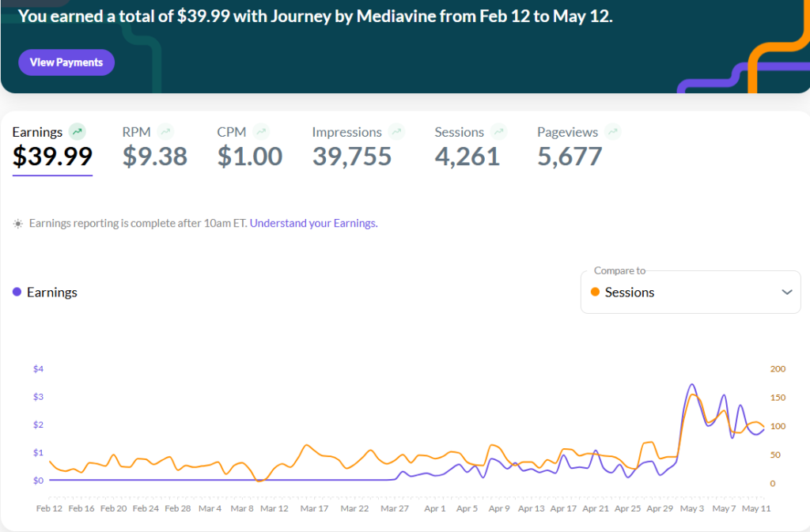Click the View Payments button
This screenshot has width=810, height=532.
click(x=66, y=62)
